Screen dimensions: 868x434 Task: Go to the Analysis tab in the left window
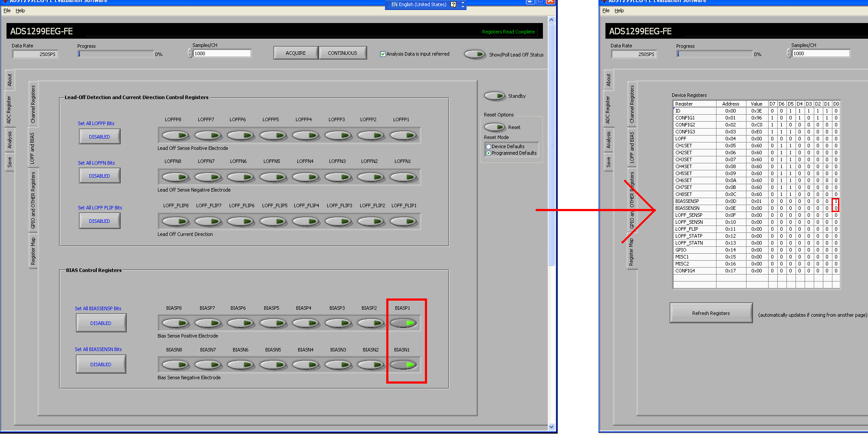[x=10, y=140]
